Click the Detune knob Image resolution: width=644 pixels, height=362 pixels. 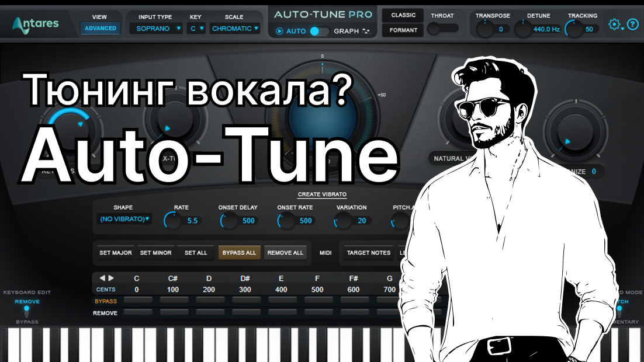(x=523, y=29)
